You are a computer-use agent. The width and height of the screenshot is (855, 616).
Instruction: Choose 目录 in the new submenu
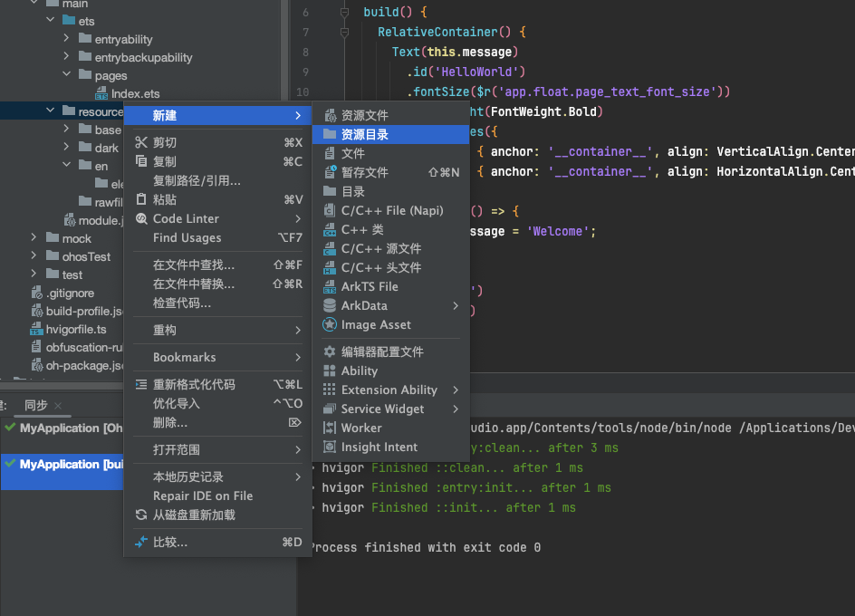click(391, 191)
